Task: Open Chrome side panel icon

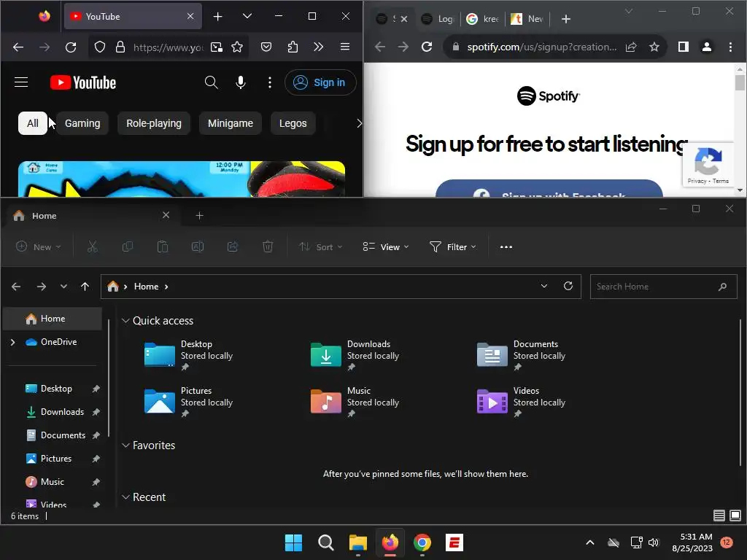Action: click(683, 47)
